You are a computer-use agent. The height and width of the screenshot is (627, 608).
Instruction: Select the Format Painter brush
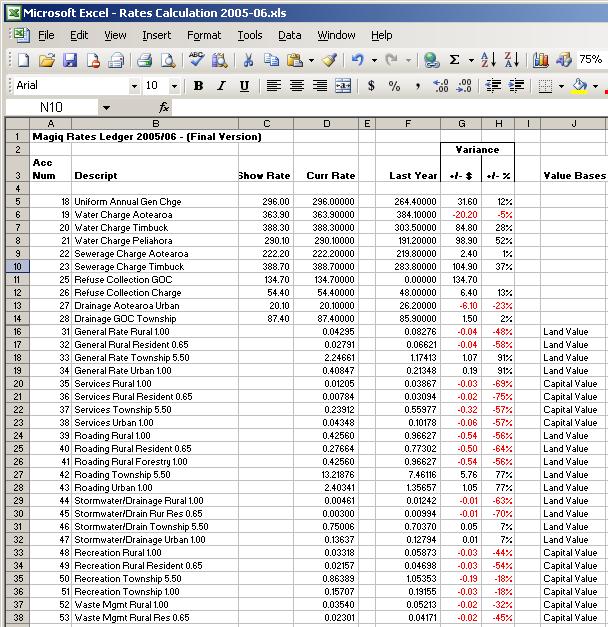(330, 61)
